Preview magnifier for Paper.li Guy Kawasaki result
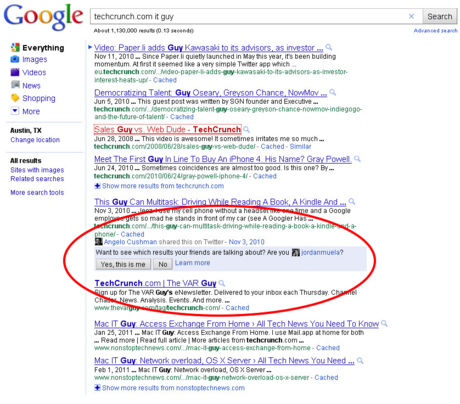The width and height of the screenshot is (460, 404). click(329, 47)
